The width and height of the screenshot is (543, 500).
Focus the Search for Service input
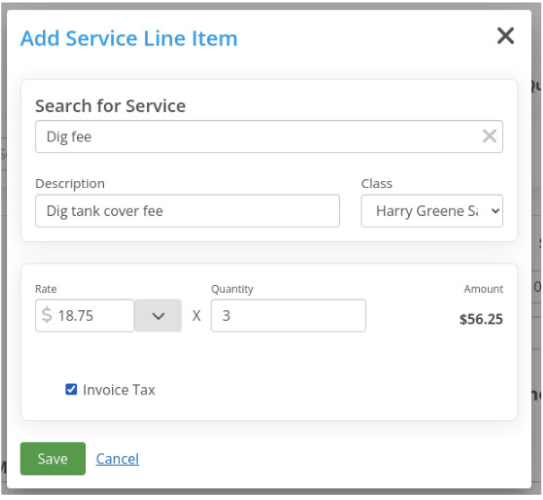(x=269, y=136)
